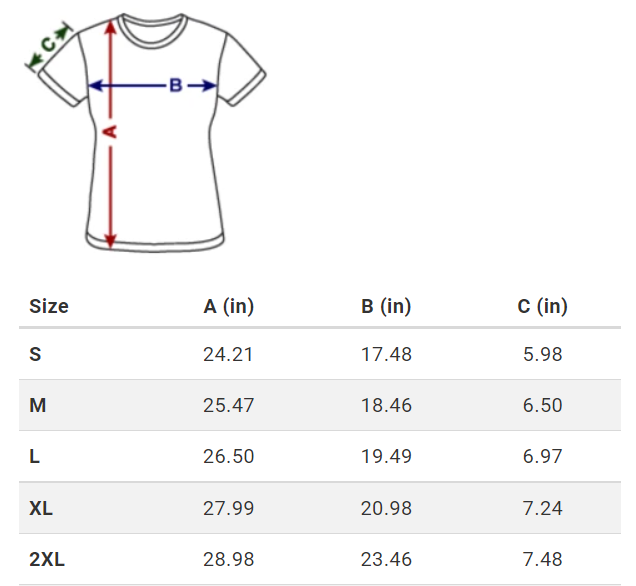Select the A (in) column header
The width and height of the screenshot is (636, 586).
point(228,306)
